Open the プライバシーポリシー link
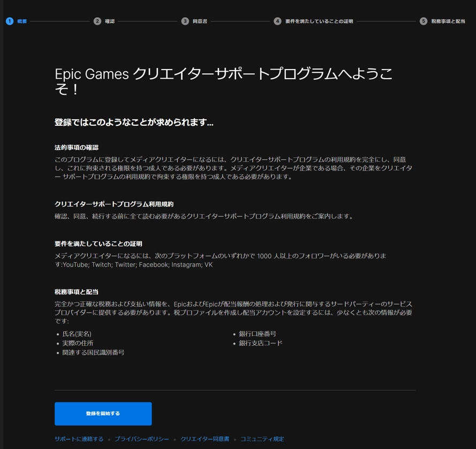Screen dimensions: 476x449 click(x=142, y=439)
